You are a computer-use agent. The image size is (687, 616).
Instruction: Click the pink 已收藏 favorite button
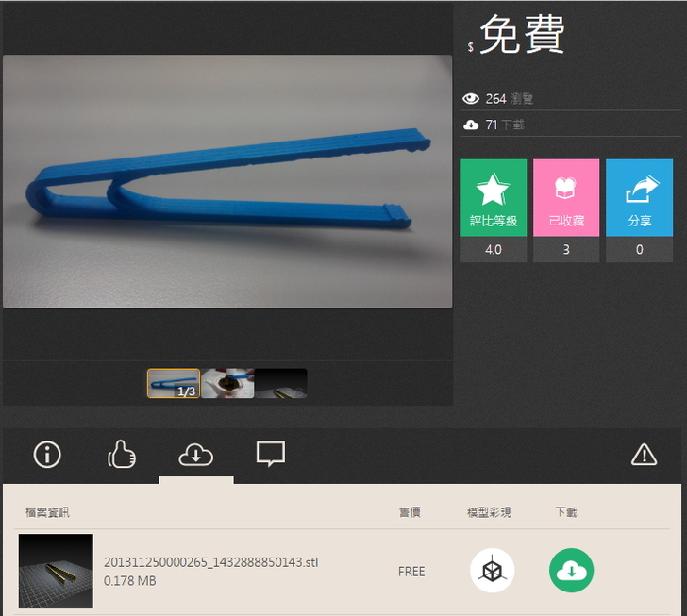tap(566, 198)
